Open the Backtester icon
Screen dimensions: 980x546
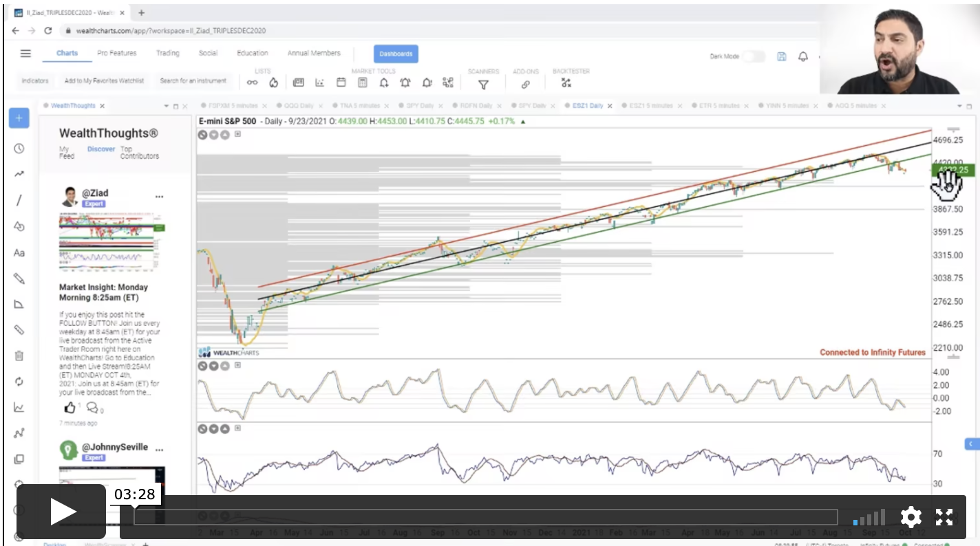click(x=566, y=83)
